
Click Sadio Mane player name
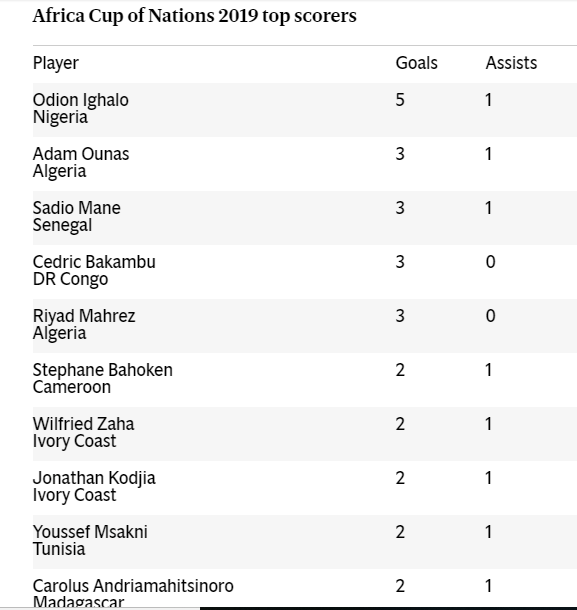(77, 208)
